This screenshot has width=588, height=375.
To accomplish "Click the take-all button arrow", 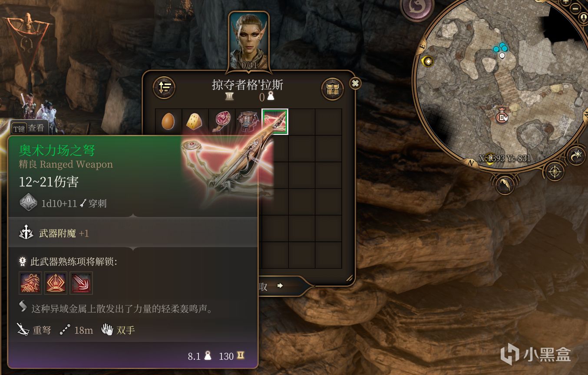I will tap(280, 286).
